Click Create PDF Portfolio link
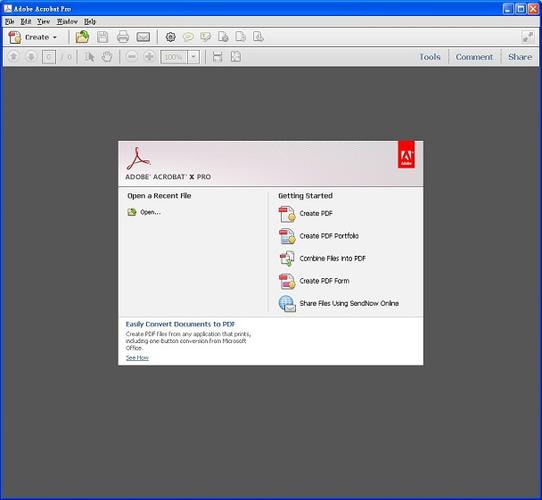 [x=329, y=236]
